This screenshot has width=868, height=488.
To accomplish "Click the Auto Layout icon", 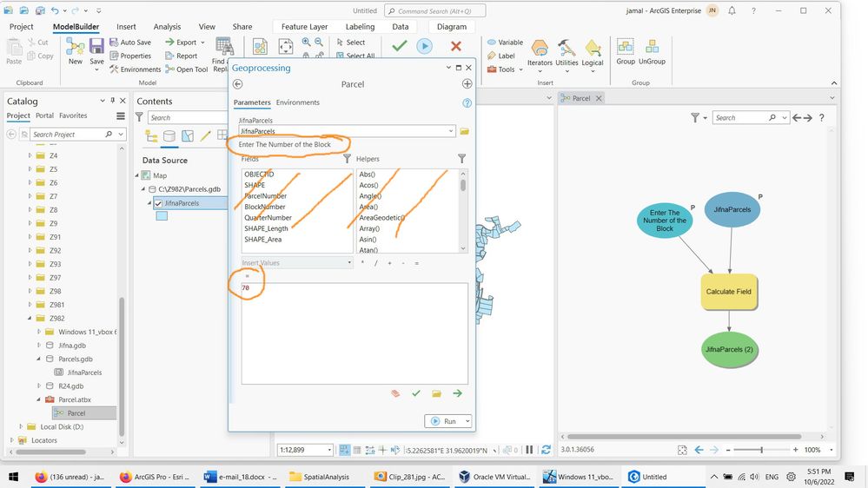I will tap(260, 47).
